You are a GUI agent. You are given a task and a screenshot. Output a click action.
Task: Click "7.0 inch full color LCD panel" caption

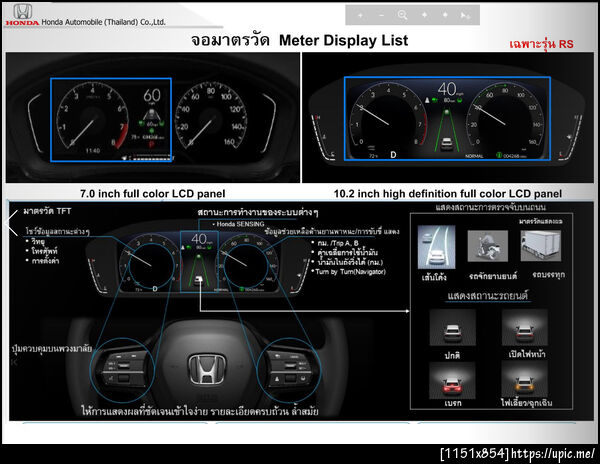click(x=152, y=194)
